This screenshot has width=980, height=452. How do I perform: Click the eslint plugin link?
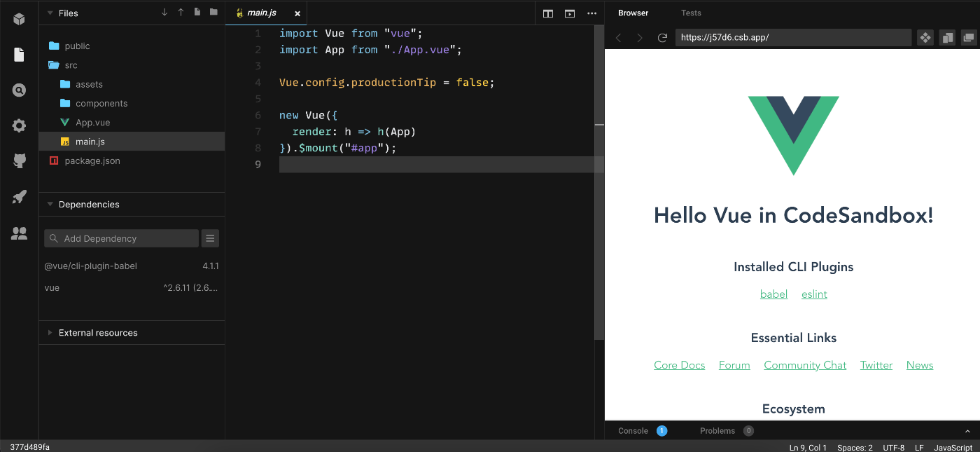(814, 294)
